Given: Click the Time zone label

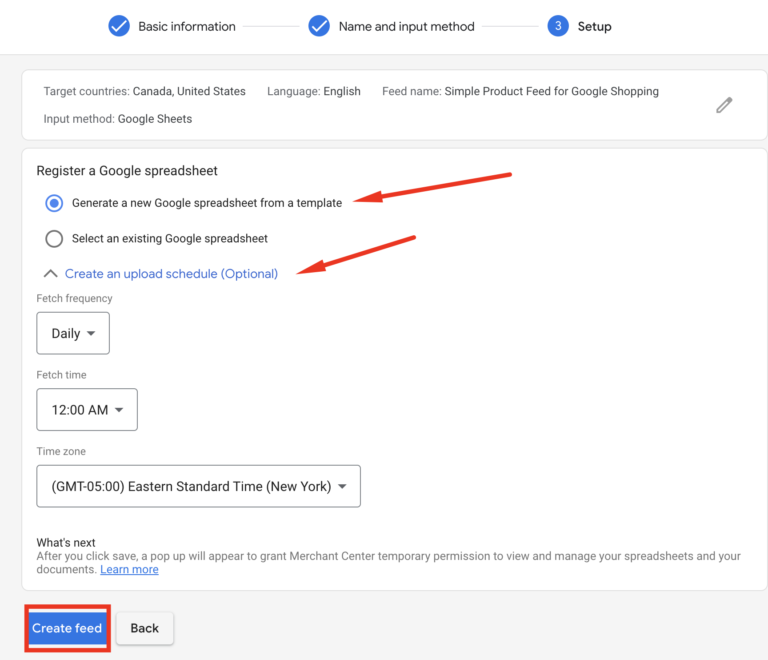Looking at the screenshot, I should pos(61,451).
